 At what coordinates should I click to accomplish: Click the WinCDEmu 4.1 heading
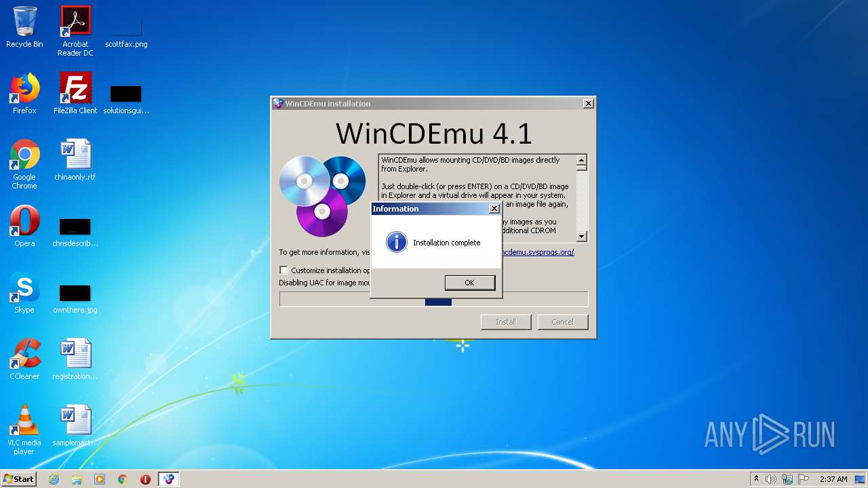click(x=434, y=134)
